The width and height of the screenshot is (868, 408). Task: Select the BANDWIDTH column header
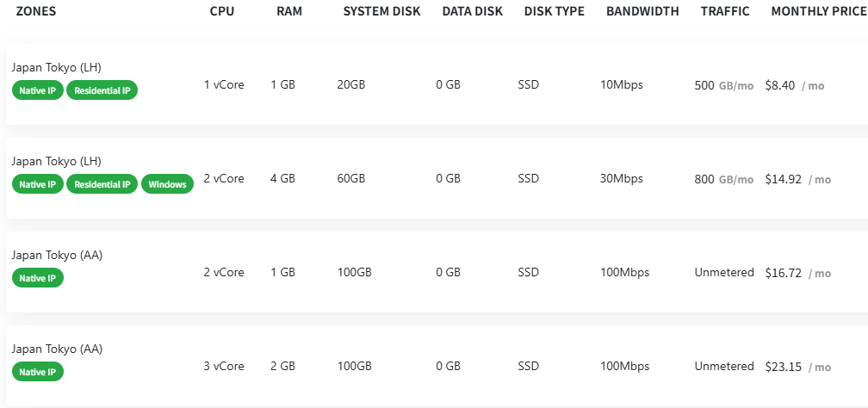pos(642,11)
